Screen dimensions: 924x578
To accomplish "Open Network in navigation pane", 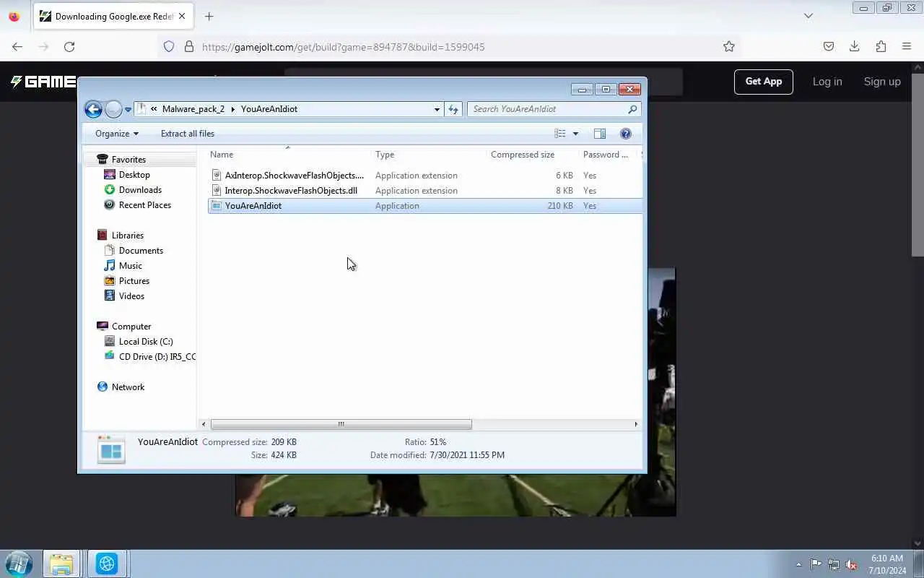I will pos(128,387).
